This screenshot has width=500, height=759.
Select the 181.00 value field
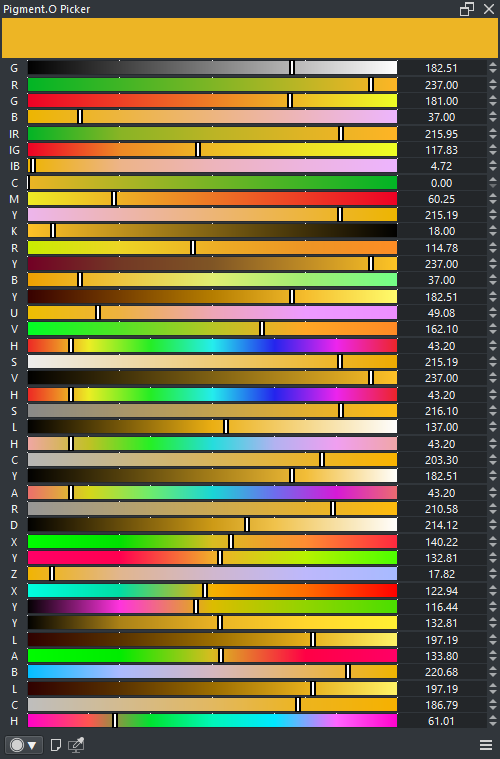(x=441, y=101)
